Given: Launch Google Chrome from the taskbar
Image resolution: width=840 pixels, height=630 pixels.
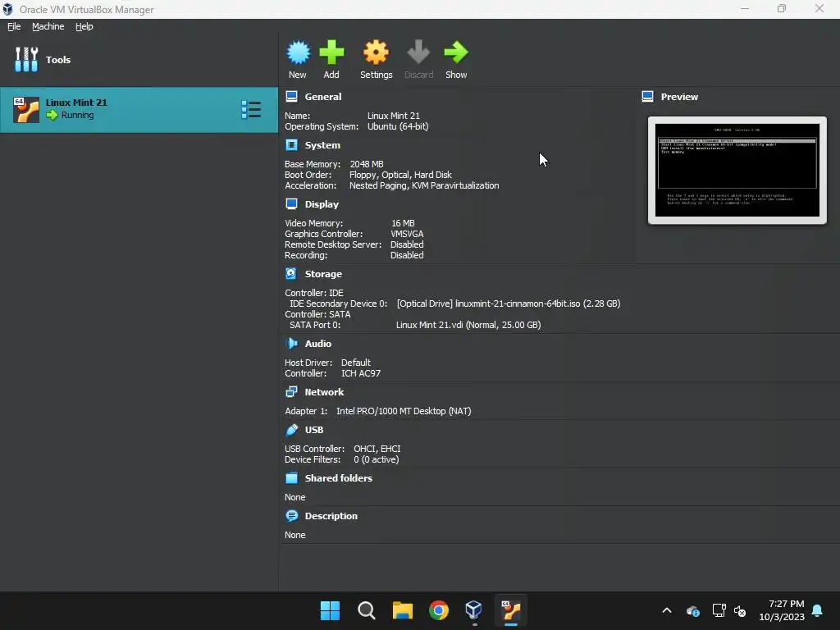Looking at the screenshot, I should click(x=438, y=610).
